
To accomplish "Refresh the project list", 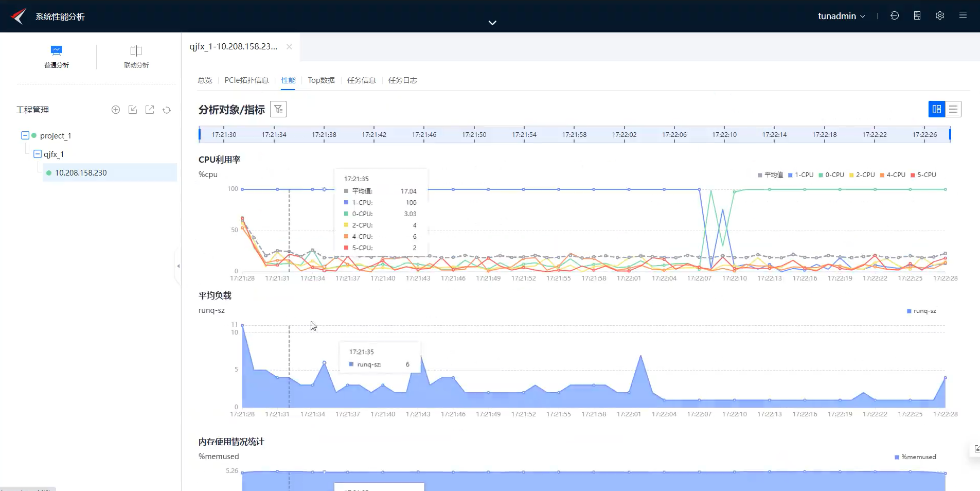I will coord(167,110).
